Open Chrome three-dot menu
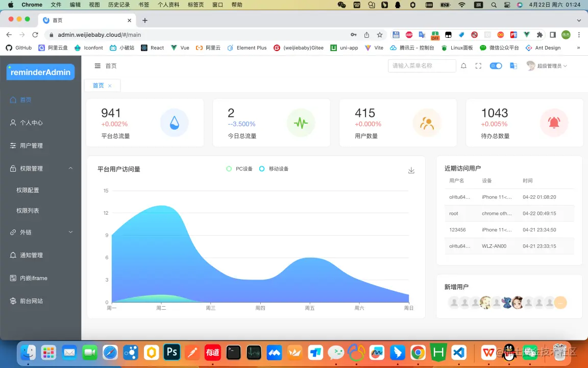 (579, 35)
